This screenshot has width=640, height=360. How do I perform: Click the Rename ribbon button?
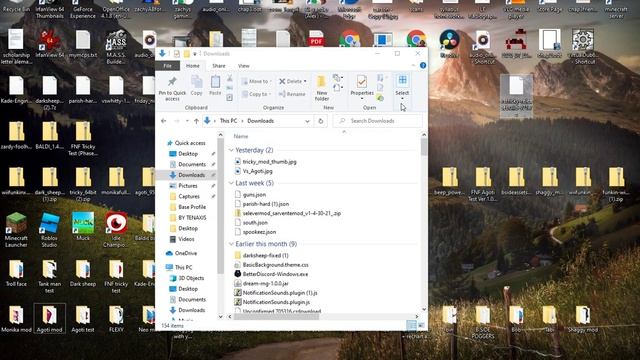tap(292, 94)
